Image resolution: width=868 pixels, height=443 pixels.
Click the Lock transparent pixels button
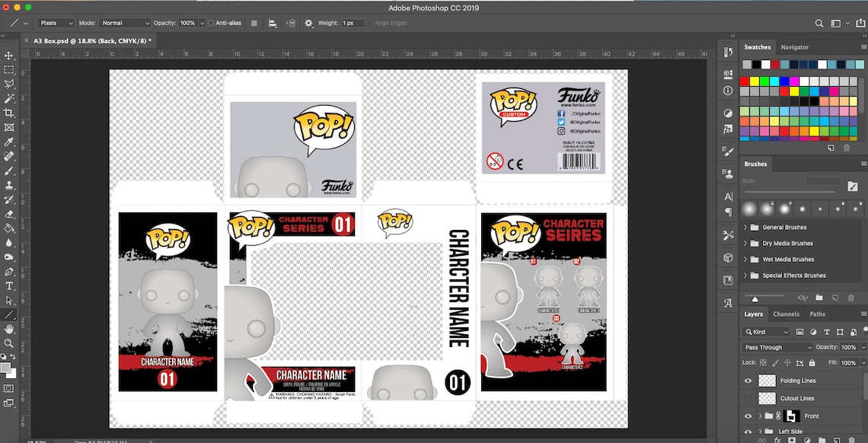pyautogui.click(x=764, y=363)
